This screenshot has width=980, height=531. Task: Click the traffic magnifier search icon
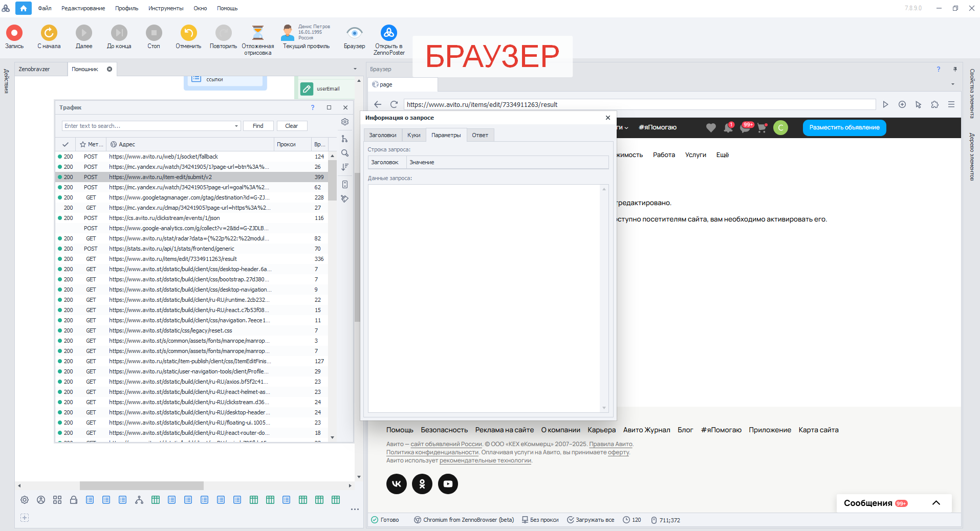(x=345, y=153)
